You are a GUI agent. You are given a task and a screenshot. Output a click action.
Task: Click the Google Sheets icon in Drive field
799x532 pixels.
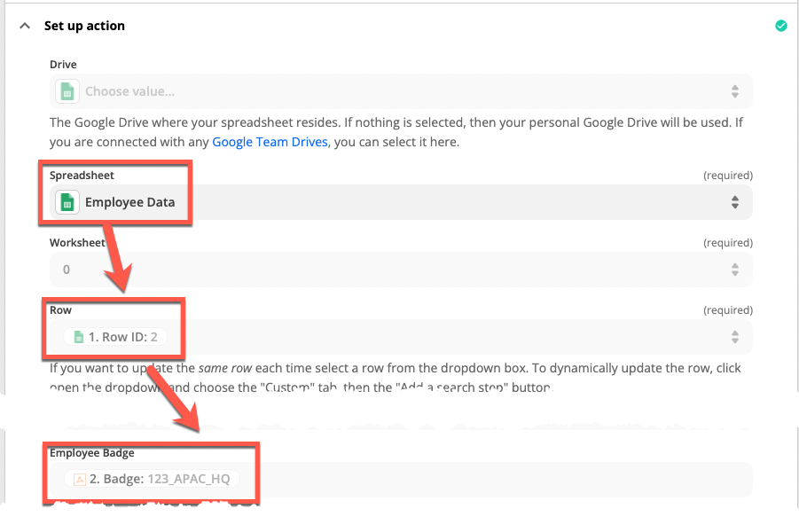pyautogui.click(x=67, y=91)
